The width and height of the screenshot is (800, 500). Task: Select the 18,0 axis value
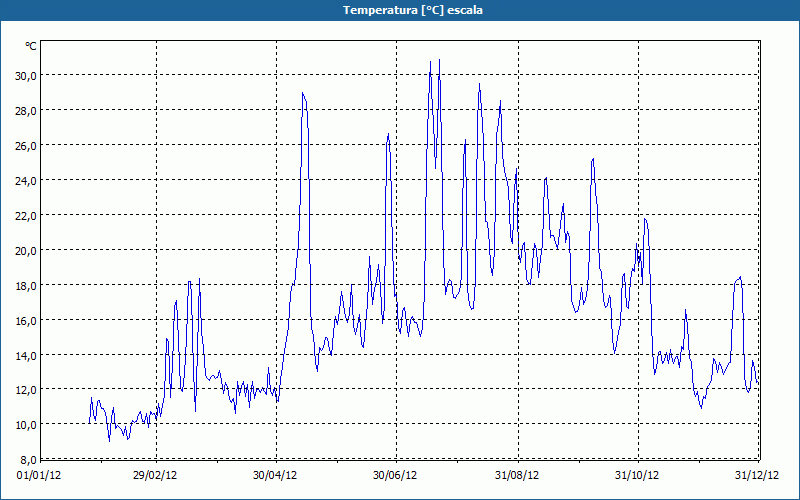click(x=26, y=285)
